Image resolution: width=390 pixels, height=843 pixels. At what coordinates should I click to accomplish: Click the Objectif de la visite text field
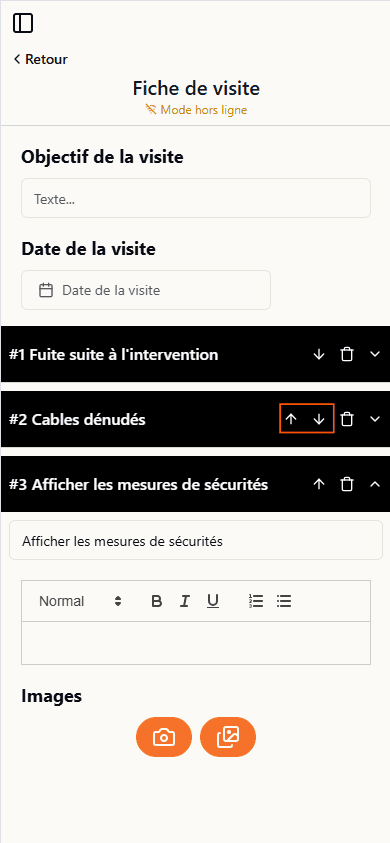pos(196,198)
